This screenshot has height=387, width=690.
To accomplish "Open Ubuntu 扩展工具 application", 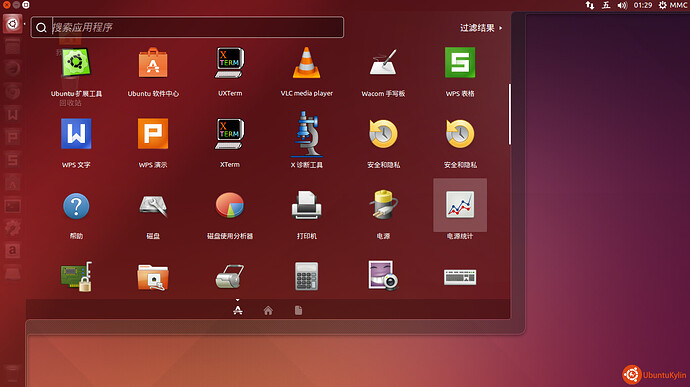I will (x=76, y=63).
